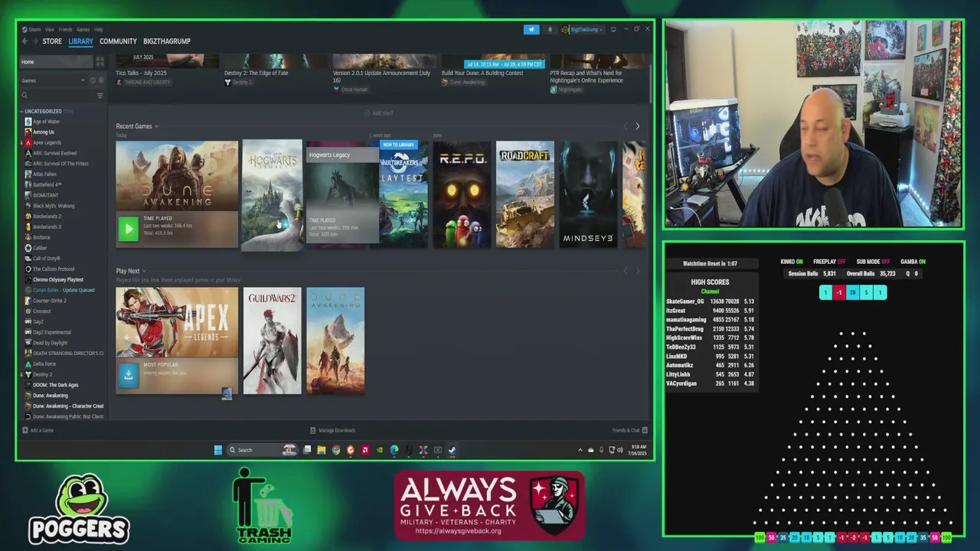
Task: Open the Guild Wars 2 cover in Play Next
Action: point(273,341)
